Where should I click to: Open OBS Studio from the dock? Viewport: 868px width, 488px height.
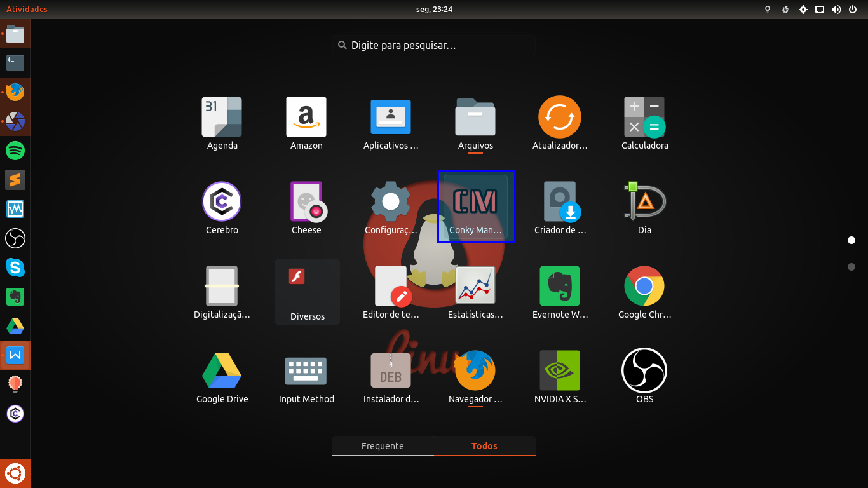pos(15,238)
